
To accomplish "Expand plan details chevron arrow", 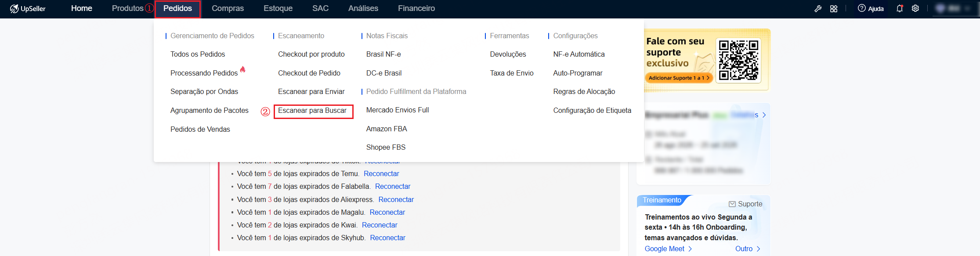I will tap(764, 115).
